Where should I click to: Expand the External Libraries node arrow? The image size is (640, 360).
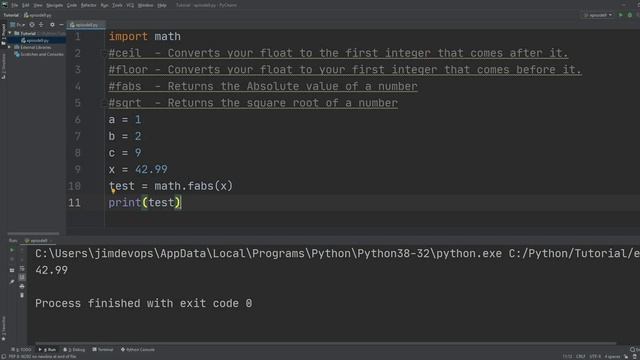(9, 47)
